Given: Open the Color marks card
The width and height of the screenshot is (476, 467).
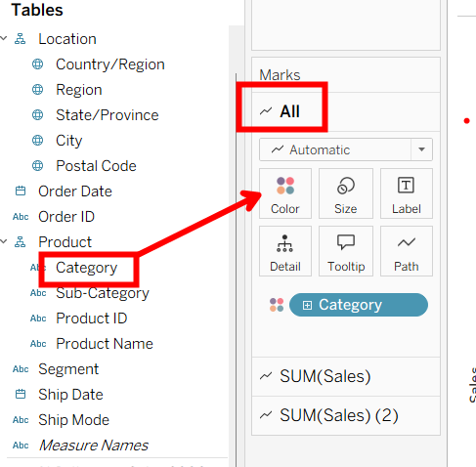Looking at the screenshot, I should tap(285, 193).
